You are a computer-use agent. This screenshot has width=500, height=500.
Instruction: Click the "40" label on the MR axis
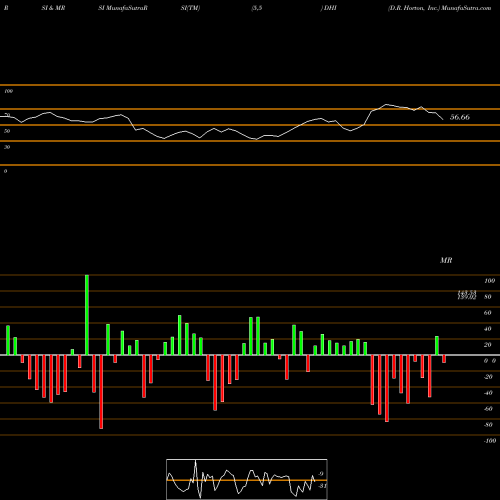pos(488,329)
